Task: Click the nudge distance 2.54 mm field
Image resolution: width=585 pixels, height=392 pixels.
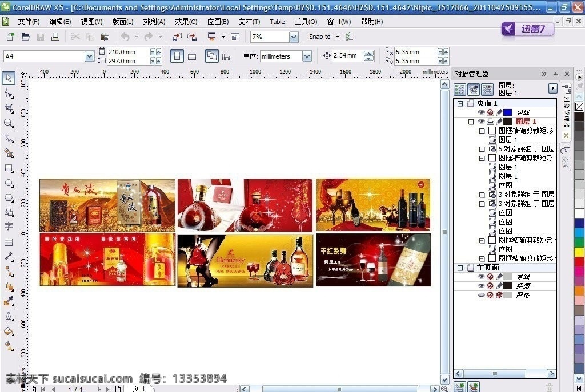Action: tap(348, 56)
